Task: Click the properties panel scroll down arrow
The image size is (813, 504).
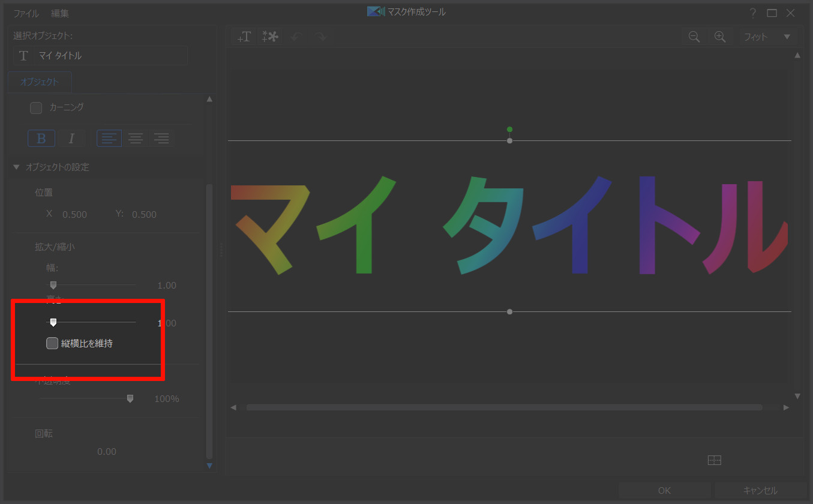Action: click(x=209, y=466)
